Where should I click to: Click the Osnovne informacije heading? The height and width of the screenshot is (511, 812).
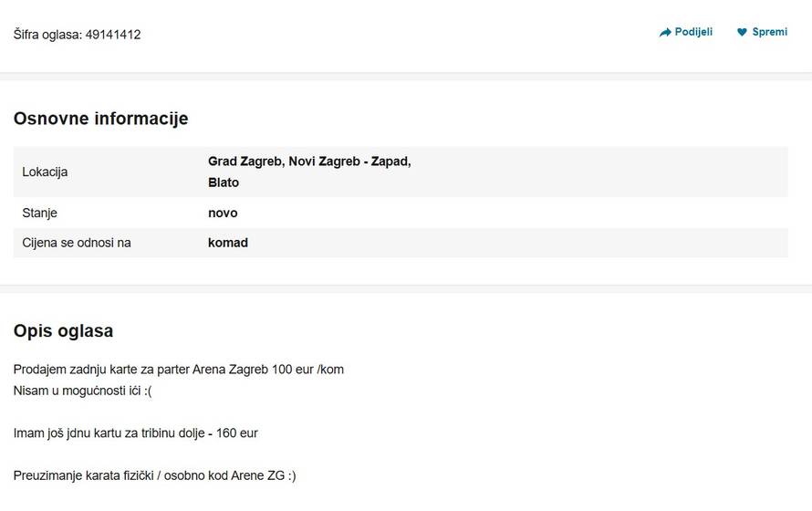[x=100, y=119]
